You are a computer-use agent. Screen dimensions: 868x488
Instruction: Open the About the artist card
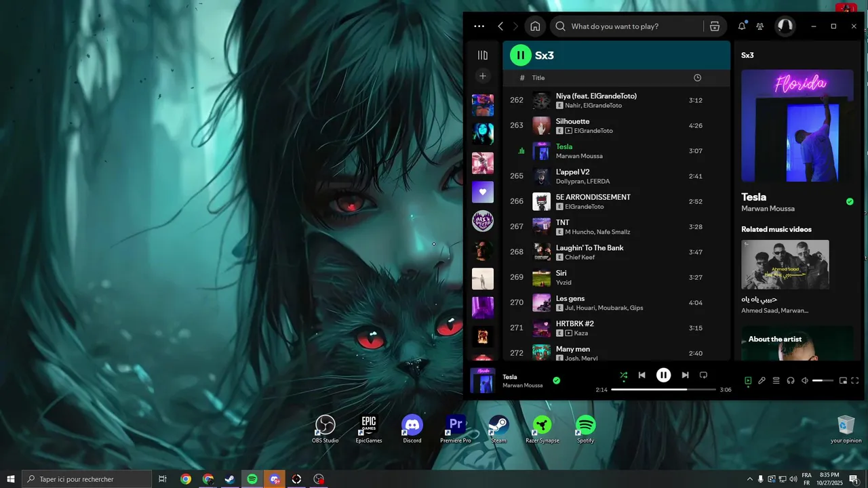coord(797,343)
